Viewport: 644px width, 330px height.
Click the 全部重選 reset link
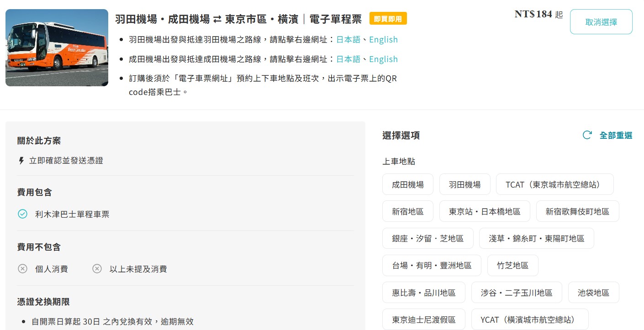pos(616,136)
